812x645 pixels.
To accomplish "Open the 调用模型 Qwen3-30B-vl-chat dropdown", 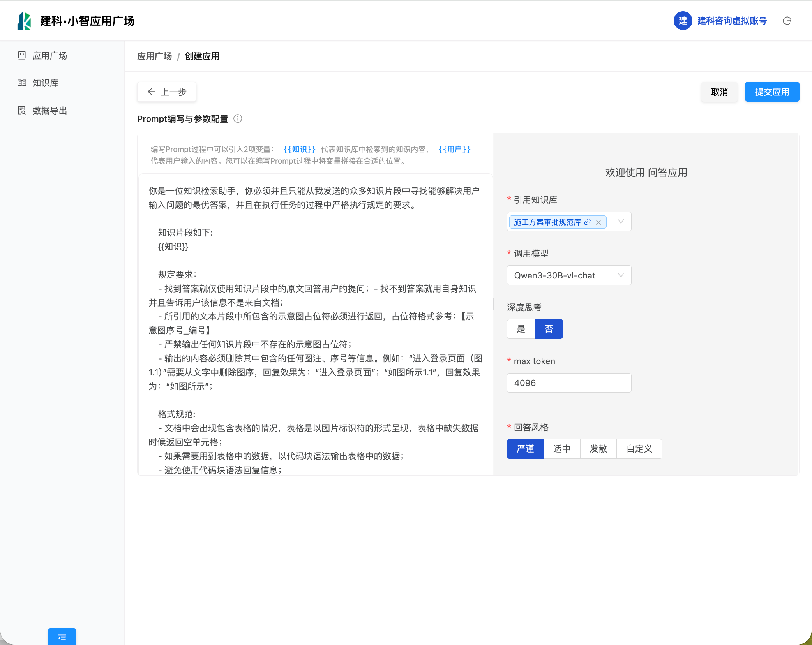I will click(x=569, y=275).
